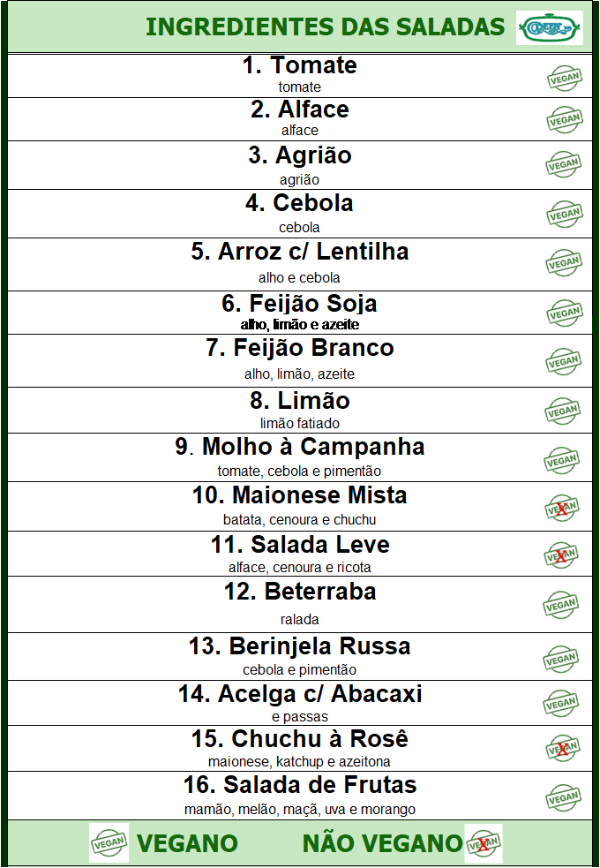
Task: Click the VEGANO legend label
Action: [188, 843]
